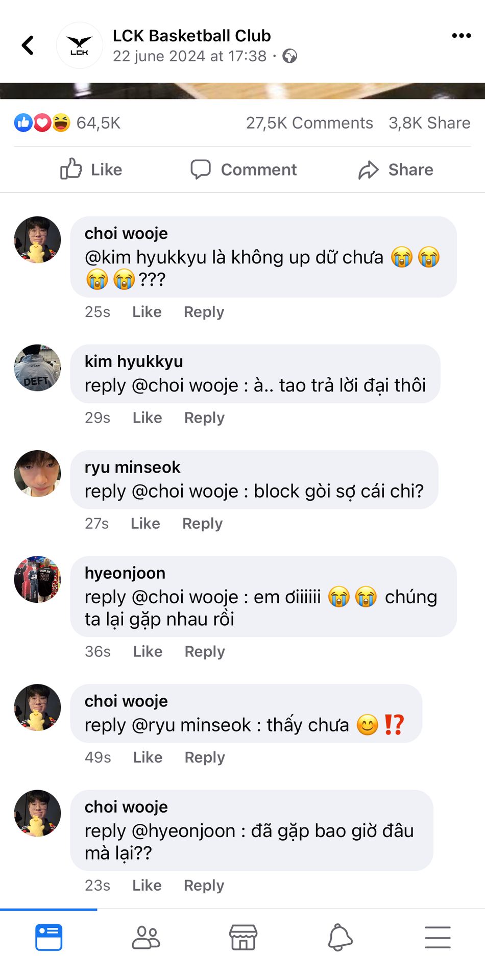The width and height of the screenshot is (485, 980).
Task: Reply to kim hyukkyu's comment
Action: (204, 418)
